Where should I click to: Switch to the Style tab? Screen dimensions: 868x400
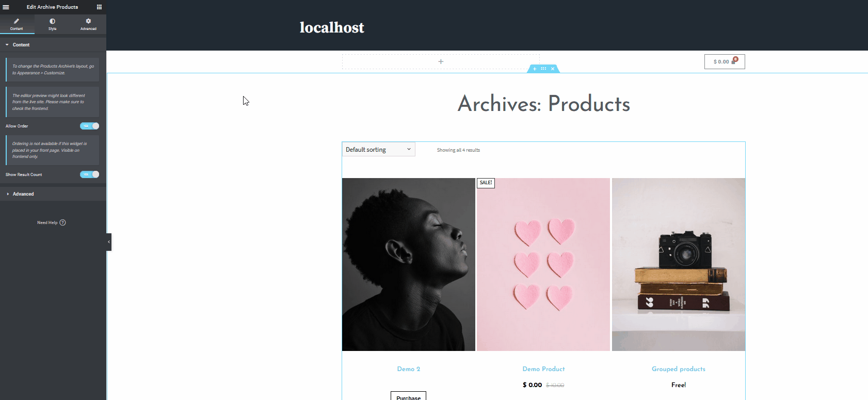(x=52, y=24)
